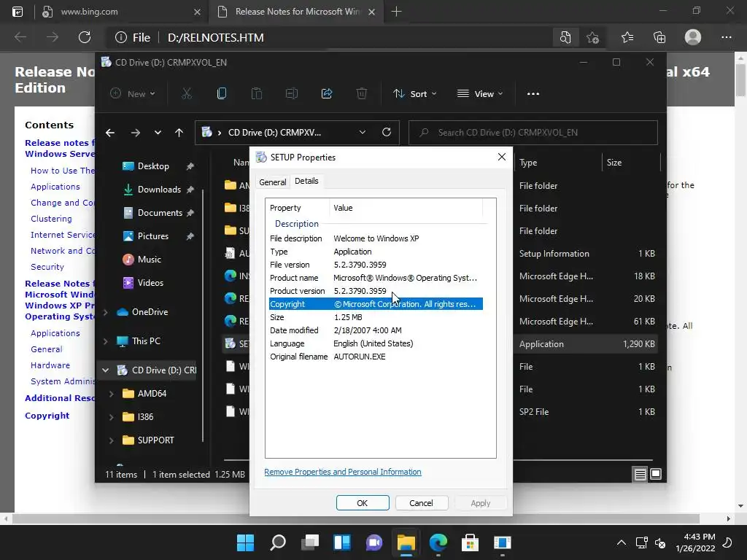Open the Copyright link in Contents
This screenshot has height=560, width=747.
point(47,415)
